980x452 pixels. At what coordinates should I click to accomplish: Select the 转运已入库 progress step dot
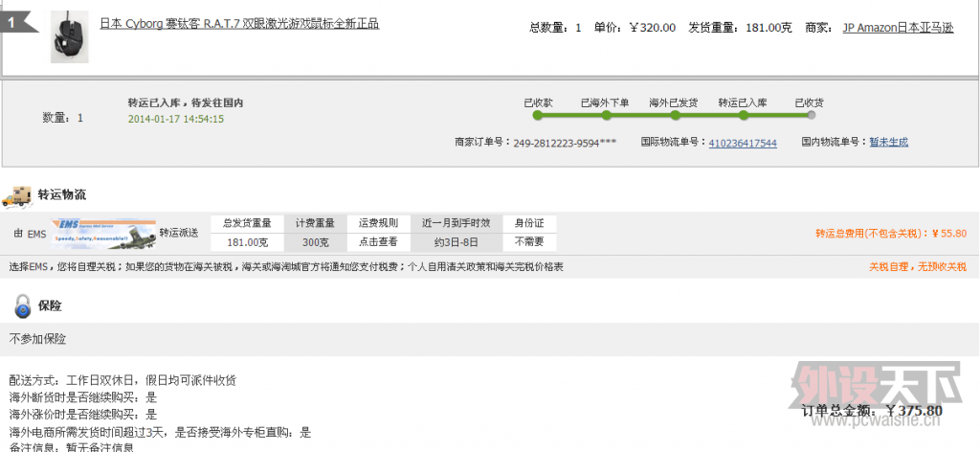point(743,115)
